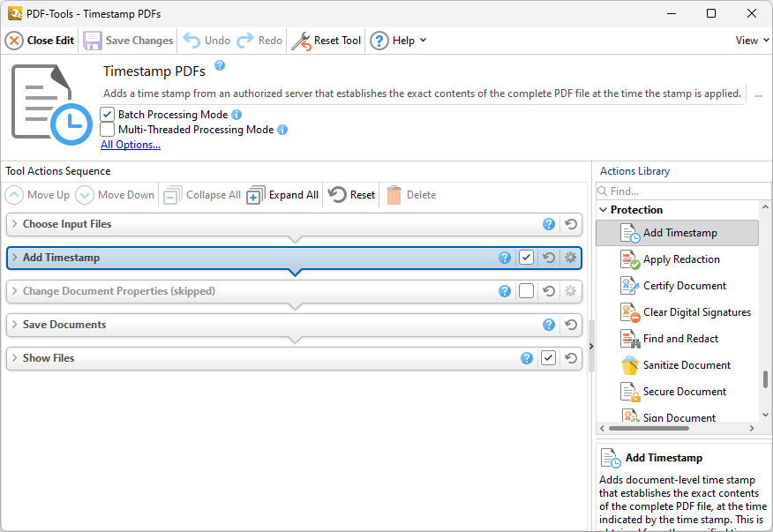Collapse the Protection category in Actions Library

603,209
